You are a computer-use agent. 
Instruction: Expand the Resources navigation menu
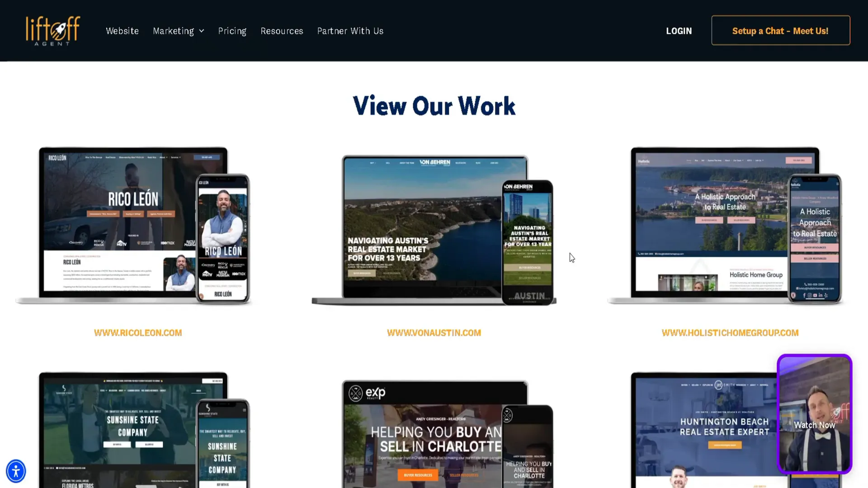pos(281,30)
